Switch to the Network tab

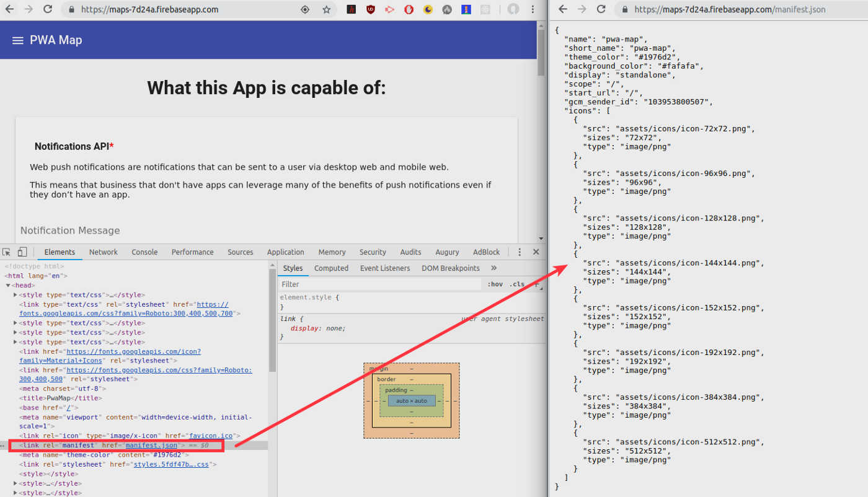[x=103, y=252]
